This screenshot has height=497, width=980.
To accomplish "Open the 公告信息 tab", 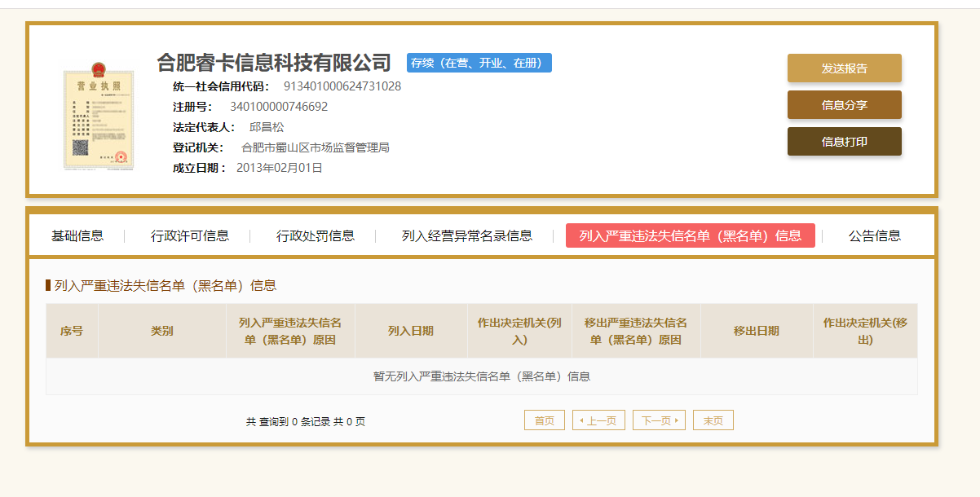I will coord(875,235).
